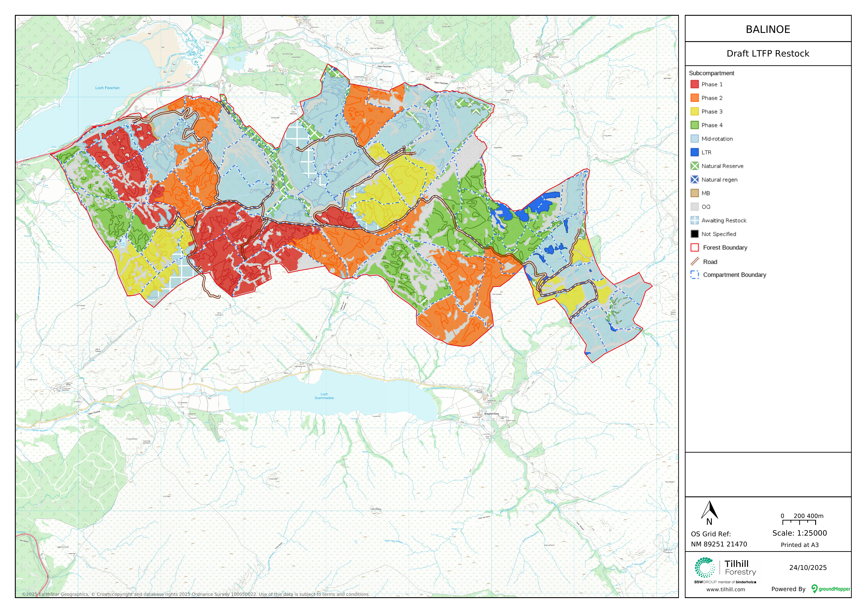The width and height of the screenshot is (868, 614).
Task: Select the Mid-rotation light blue swatch
Action: [x=694, y=138]
